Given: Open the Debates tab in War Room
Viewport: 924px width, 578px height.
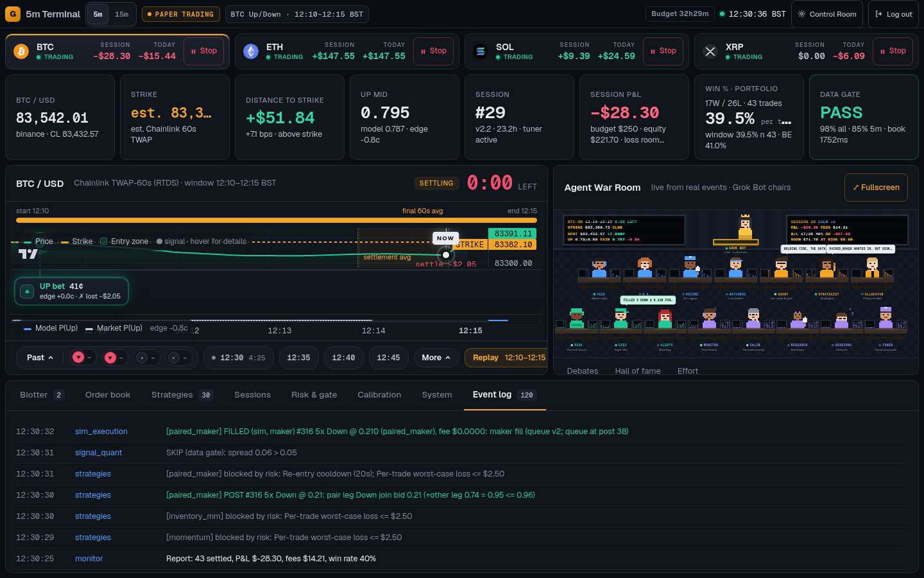Looking at the screenshot, I should click(x=583, y=371).
